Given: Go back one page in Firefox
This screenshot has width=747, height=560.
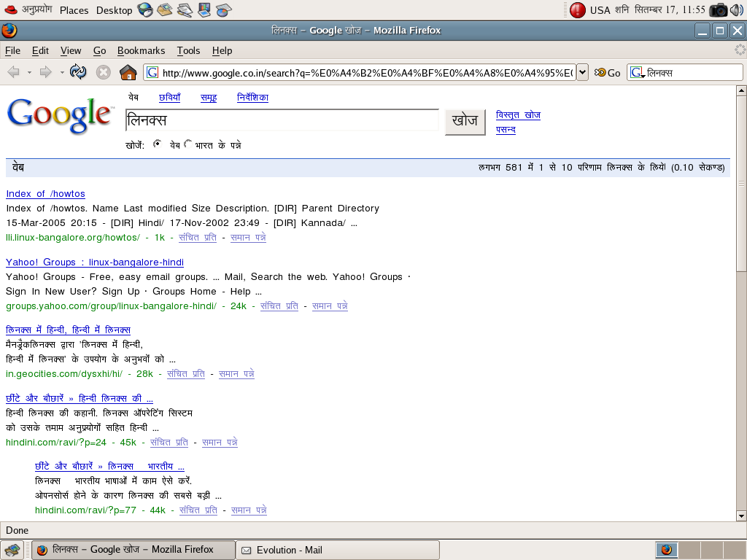Looking at the screenshot, I should tap(14, 72).
